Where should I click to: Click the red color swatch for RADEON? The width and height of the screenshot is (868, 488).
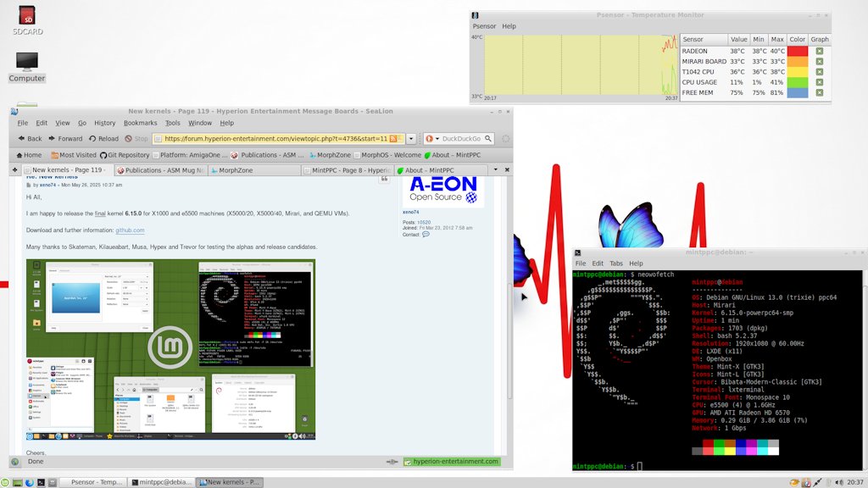pyautogui.click(x=797, y=51)
